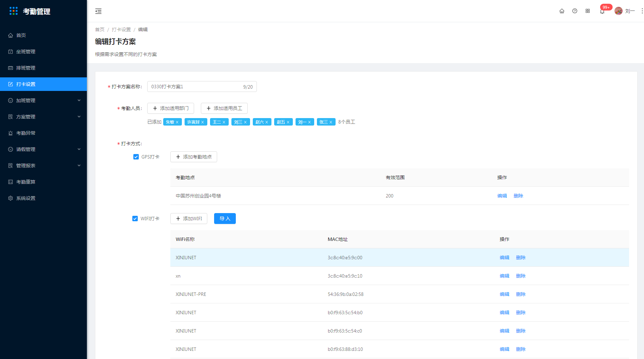The width and height of the screenshot is (644, 359).
Task: Delete WiFi with MAC 3c:8c:40:e5:9c:00
Action: tap(521, 258)
